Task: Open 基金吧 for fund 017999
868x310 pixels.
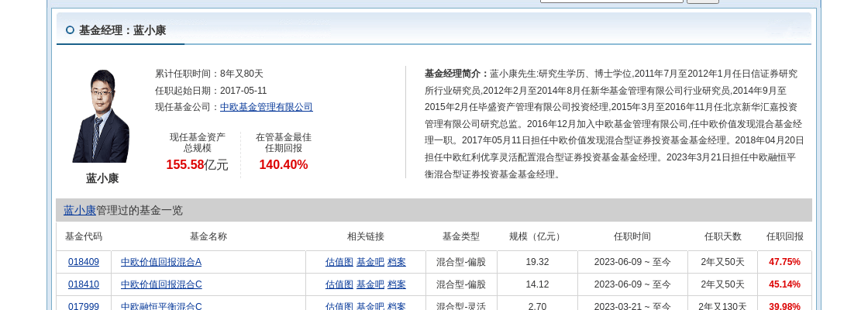Action: [370, 306]
